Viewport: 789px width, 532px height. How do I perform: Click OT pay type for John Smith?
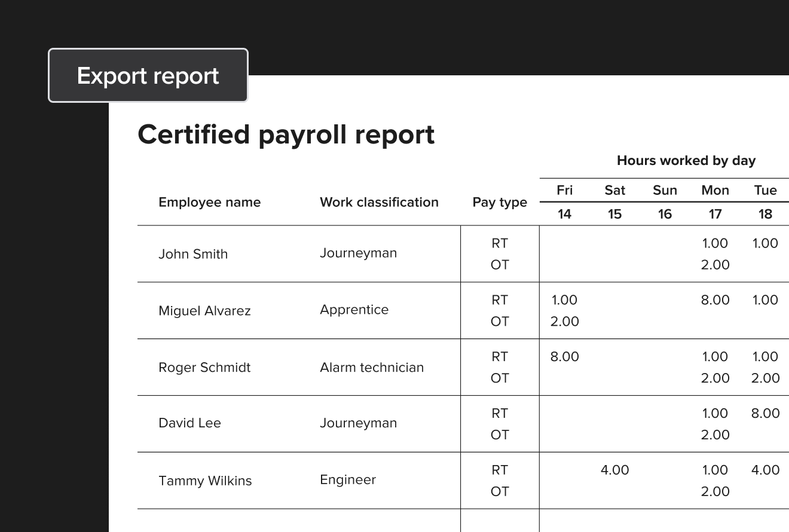[500, 265]
